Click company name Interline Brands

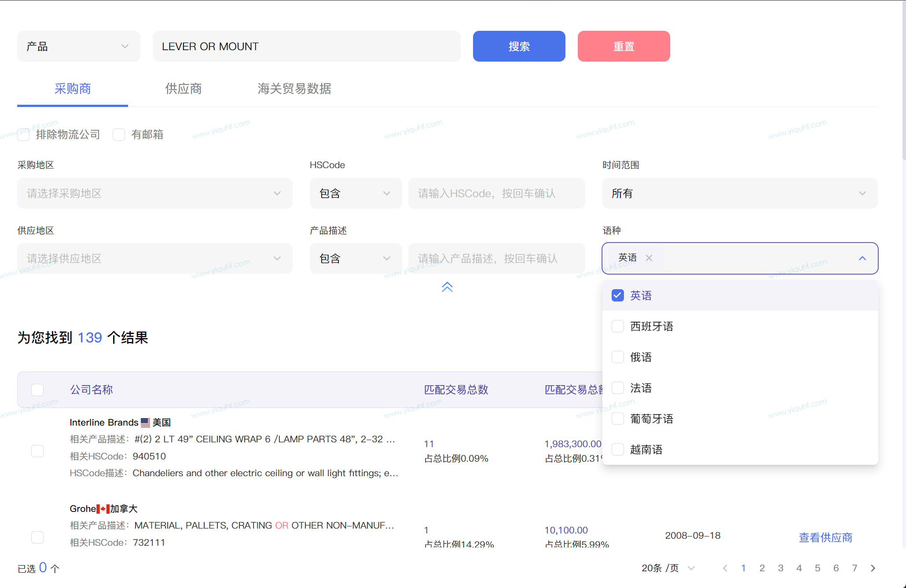click(104, 423)
